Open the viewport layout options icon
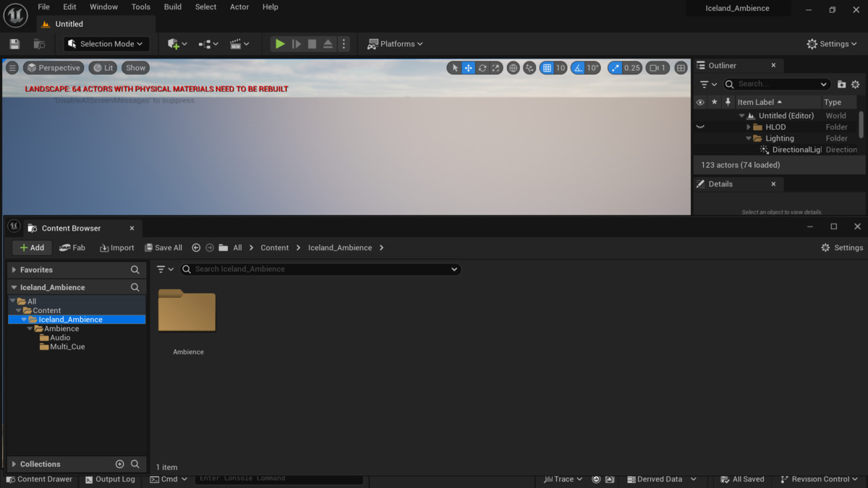Viewport: 868px width, 488px height. coord(681,68)
